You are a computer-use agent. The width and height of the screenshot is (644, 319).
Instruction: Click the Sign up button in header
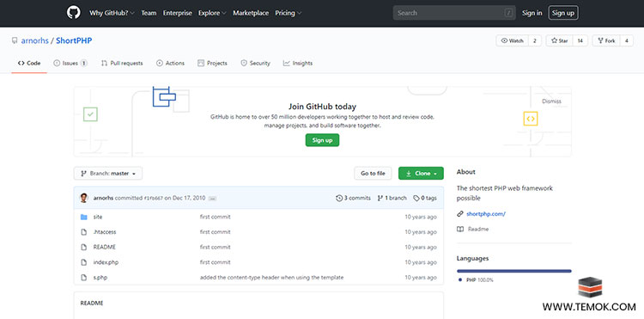click(x=563, y=13)
